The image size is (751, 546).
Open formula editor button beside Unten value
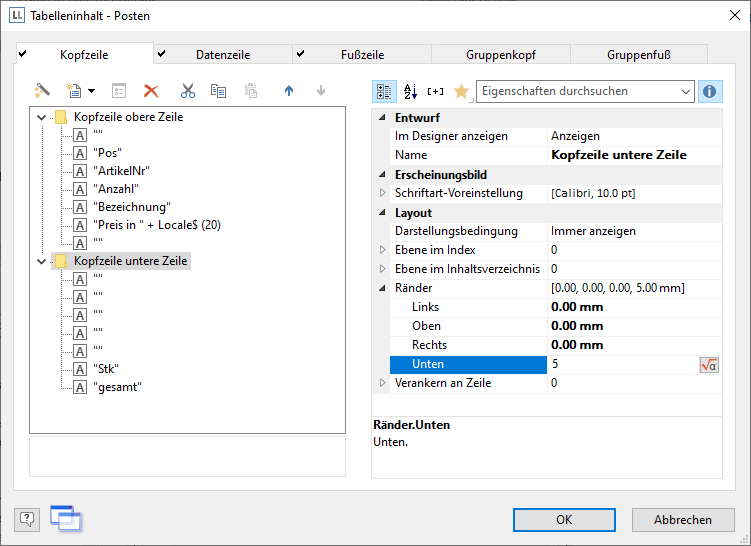coord(709,365)
